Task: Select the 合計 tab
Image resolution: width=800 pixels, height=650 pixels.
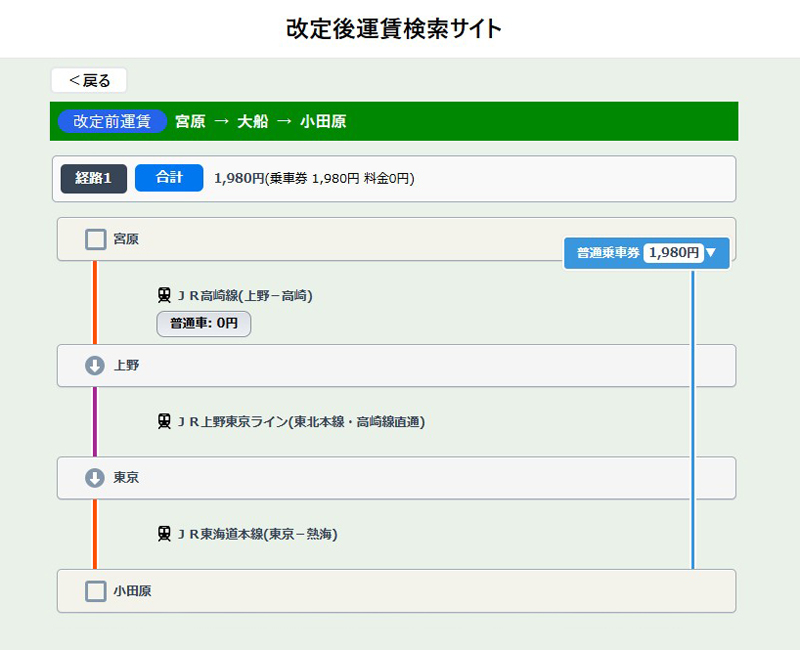Action: tap(169, 178)
